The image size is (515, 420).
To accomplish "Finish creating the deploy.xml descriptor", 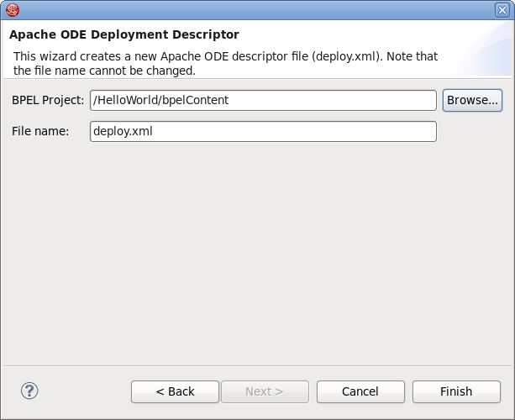I will [456, 391].
